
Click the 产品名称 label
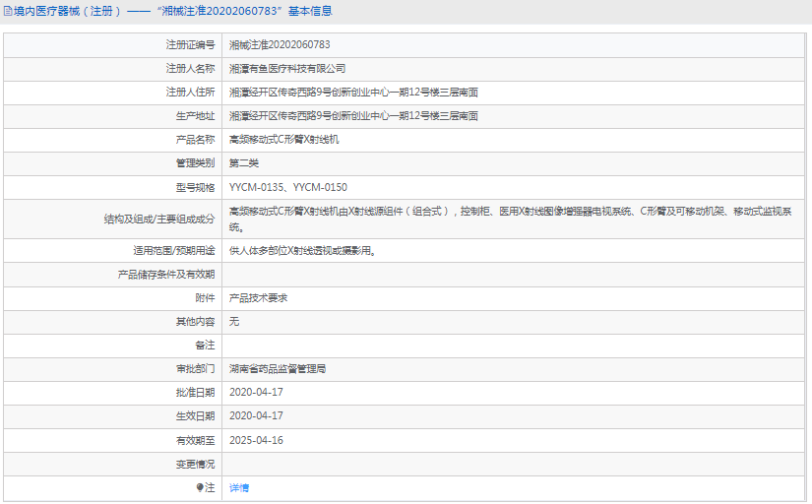195,140
